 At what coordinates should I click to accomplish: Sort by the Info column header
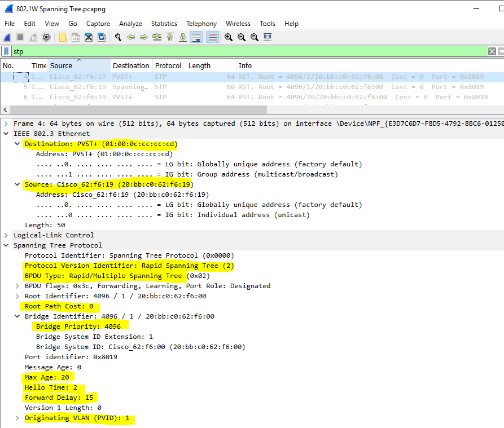(370, 65)
